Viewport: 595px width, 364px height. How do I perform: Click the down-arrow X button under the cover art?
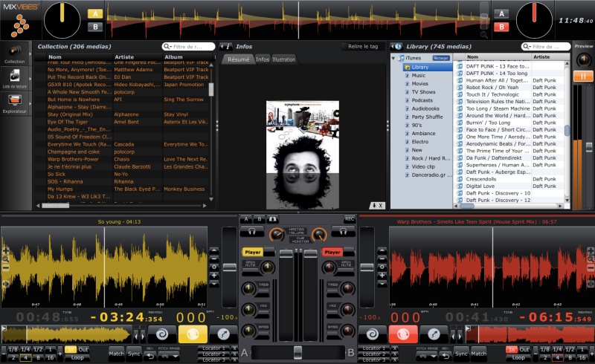[378, 205]
